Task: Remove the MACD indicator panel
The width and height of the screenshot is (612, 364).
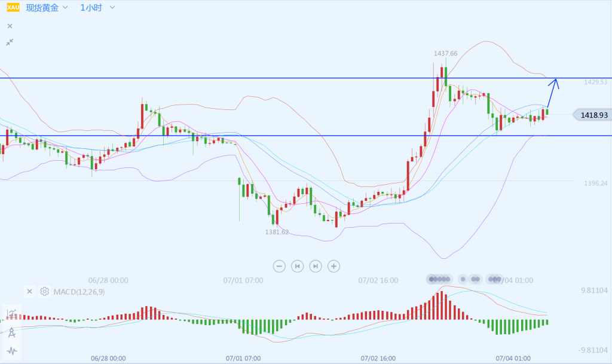Action: [x=29, y=292]
